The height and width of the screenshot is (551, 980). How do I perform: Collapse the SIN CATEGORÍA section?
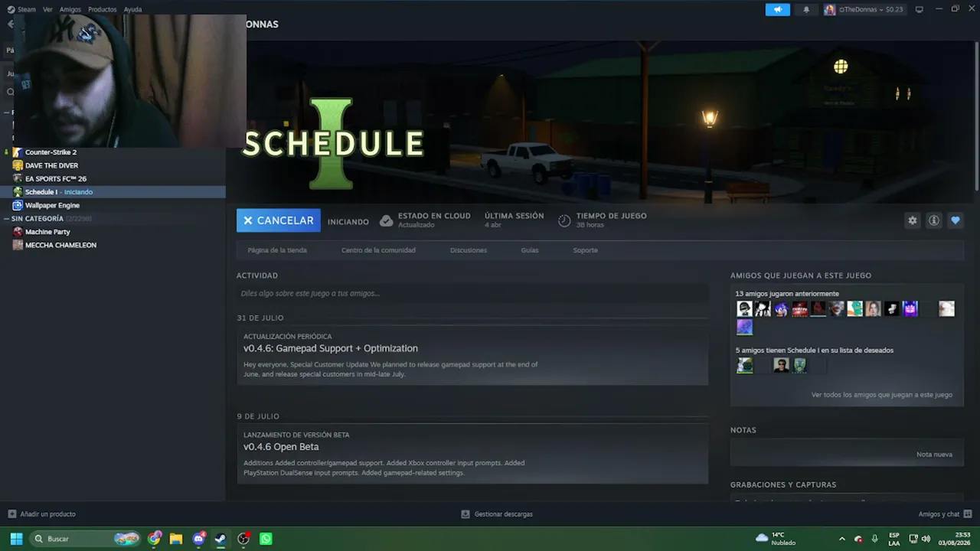(x=7, y=219)
